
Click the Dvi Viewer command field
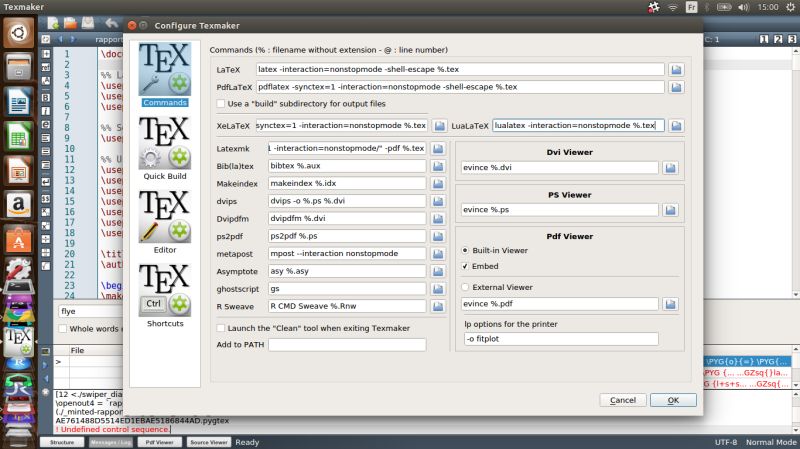[560, 167]
